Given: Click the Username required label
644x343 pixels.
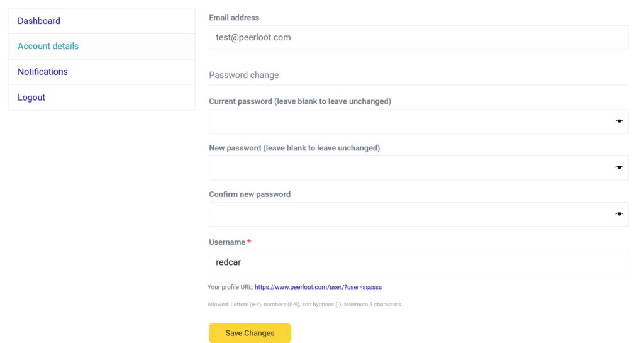Looking at the screenshot, I should click(x=228, y=242).
